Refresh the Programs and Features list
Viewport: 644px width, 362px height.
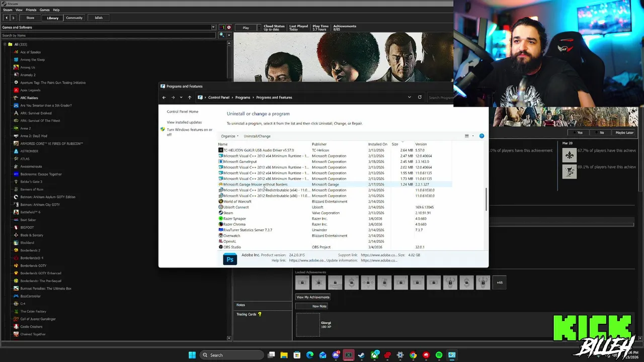[x=420, y=97]
